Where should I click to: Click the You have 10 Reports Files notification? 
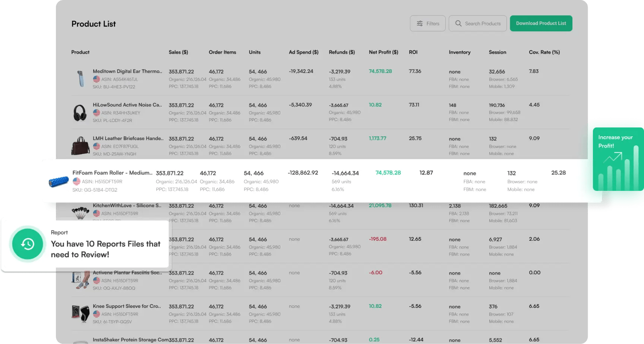(105, 249)
